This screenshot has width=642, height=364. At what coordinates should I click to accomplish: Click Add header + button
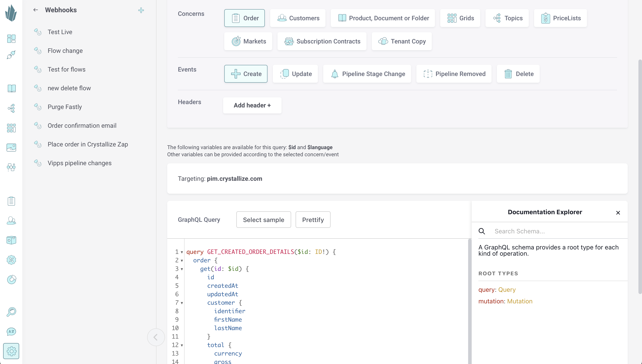(252, 105)
